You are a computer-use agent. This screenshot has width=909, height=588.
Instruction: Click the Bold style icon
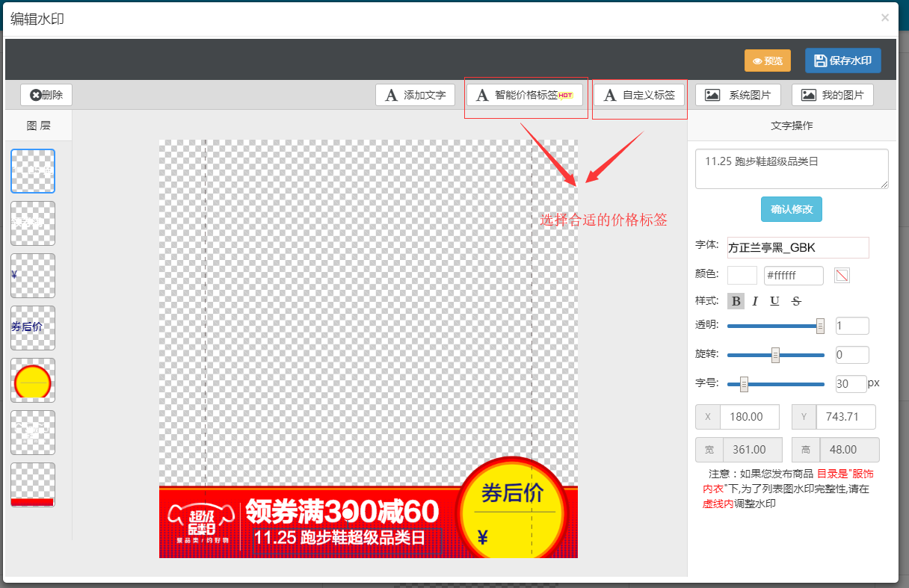click(x=736, y=301)
